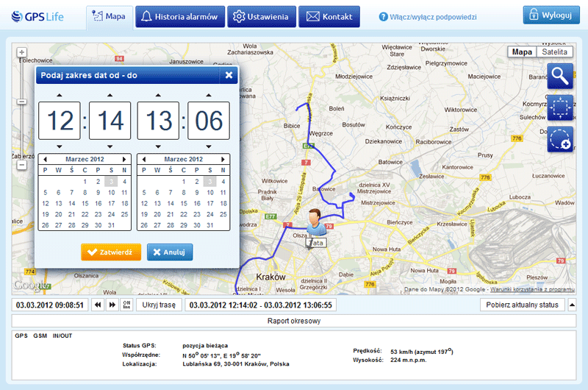Zoom in map with plus button
Screen dimensions: 588x390
pos(22,52)
